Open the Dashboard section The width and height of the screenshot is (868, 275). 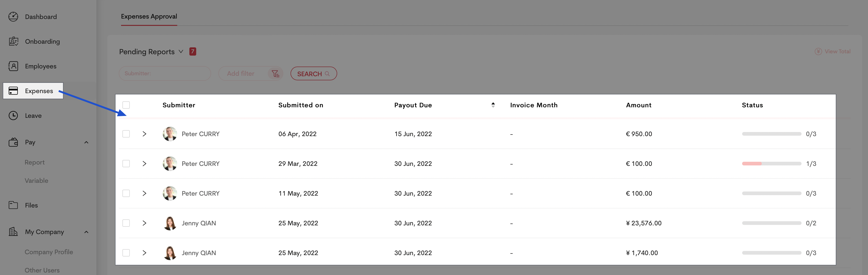pyautogui.click(x=40, y=16)
